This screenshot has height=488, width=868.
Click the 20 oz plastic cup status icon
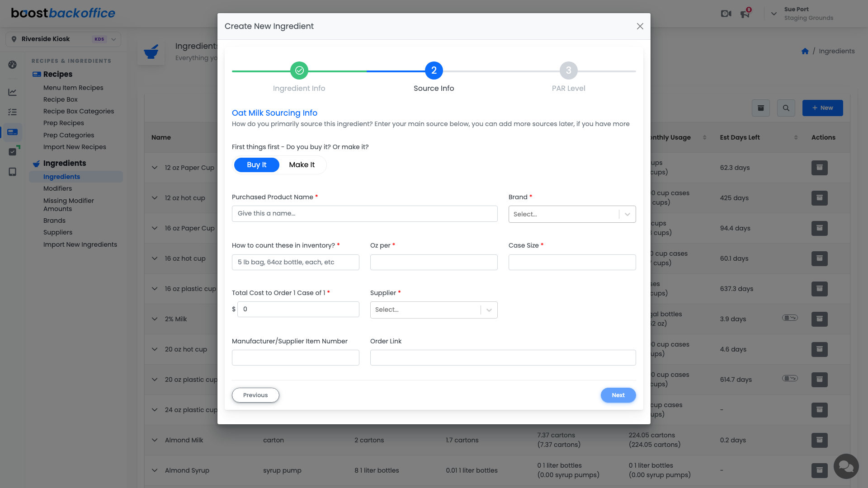[790, 379]
